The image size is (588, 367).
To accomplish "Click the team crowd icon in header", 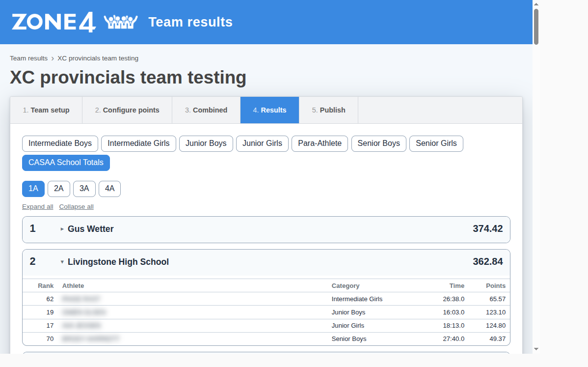I will tap(121, 22).
